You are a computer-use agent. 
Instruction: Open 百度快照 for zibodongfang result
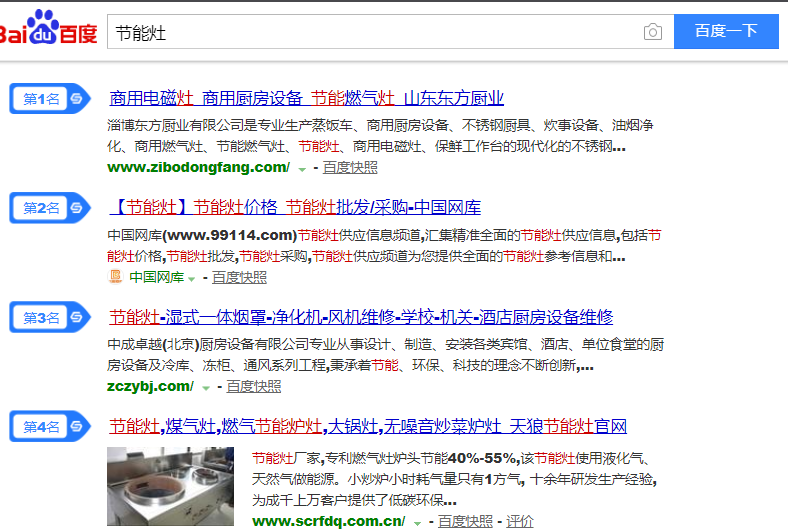[x=350, y=167]
